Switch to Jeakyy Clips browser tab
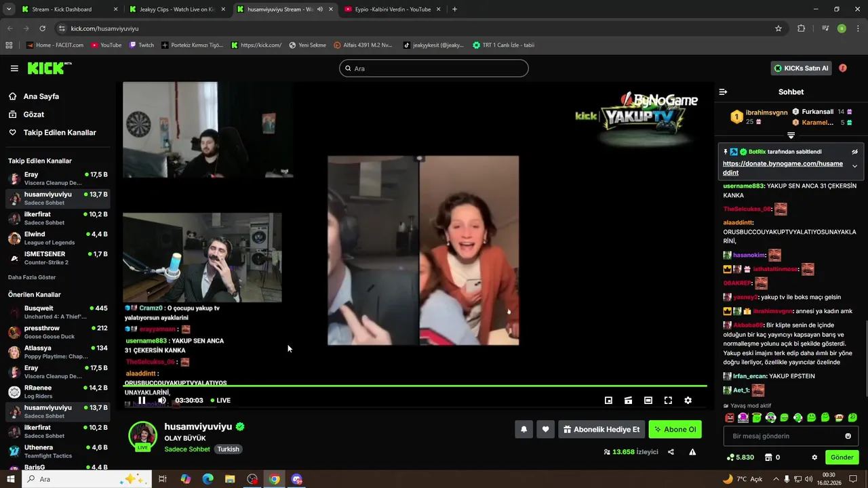The height and width of the screenshot is (488, 868). coord(176,9)
